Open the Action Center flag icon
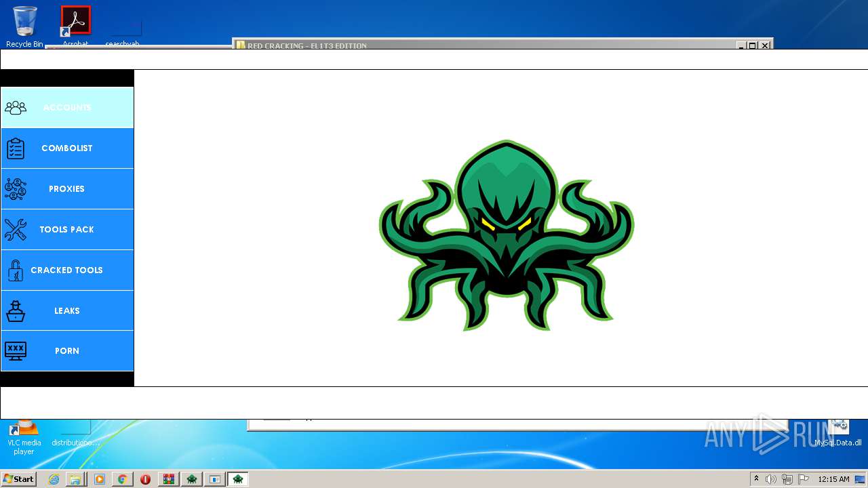Viewport: 868px width, 488px height. pos(804,479)
